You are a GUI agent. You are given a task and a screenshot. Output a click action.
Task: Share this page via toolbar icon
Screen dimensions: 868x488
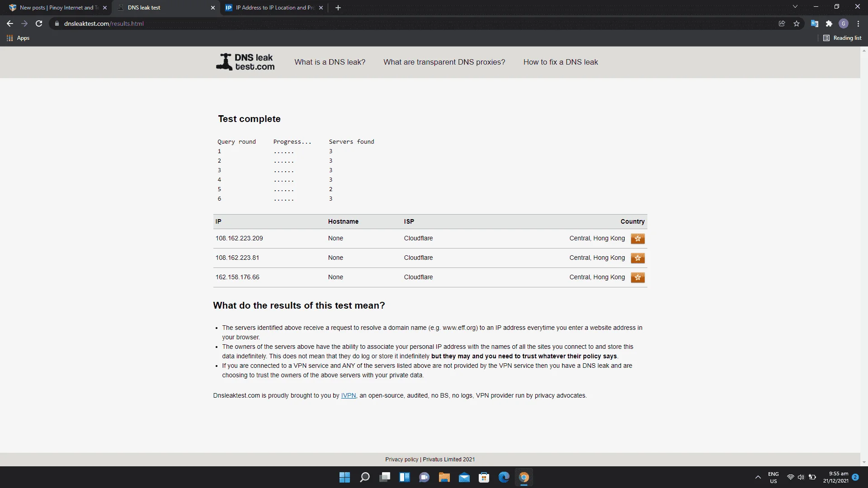click(782, 23)
